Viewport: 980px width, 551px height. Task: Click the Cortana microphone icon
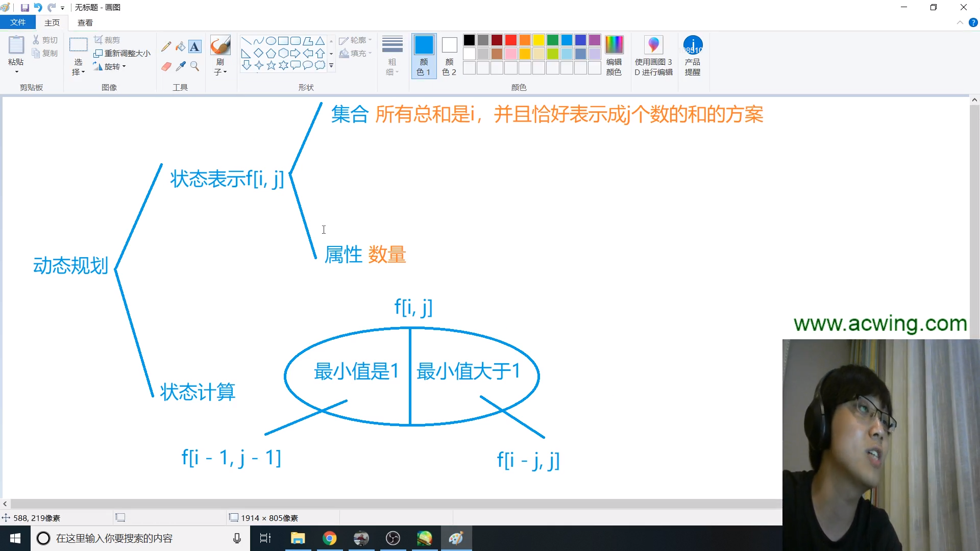tap(237, 538)
